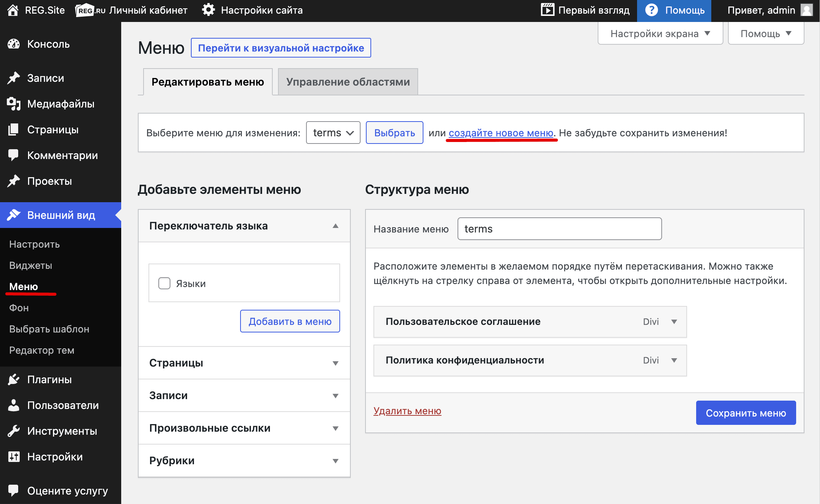The height and width of the screenshot is (504, 820).
Task: Expand the Страницы accordion section
Action: (x=244, y=363)
